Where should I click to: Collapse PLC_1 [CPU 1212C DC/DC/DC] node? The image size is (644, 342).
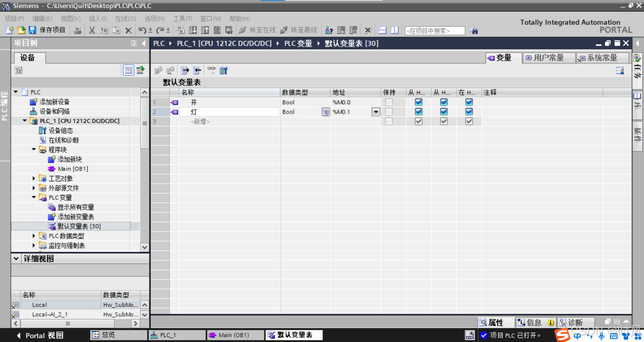(x=25, y=121)
